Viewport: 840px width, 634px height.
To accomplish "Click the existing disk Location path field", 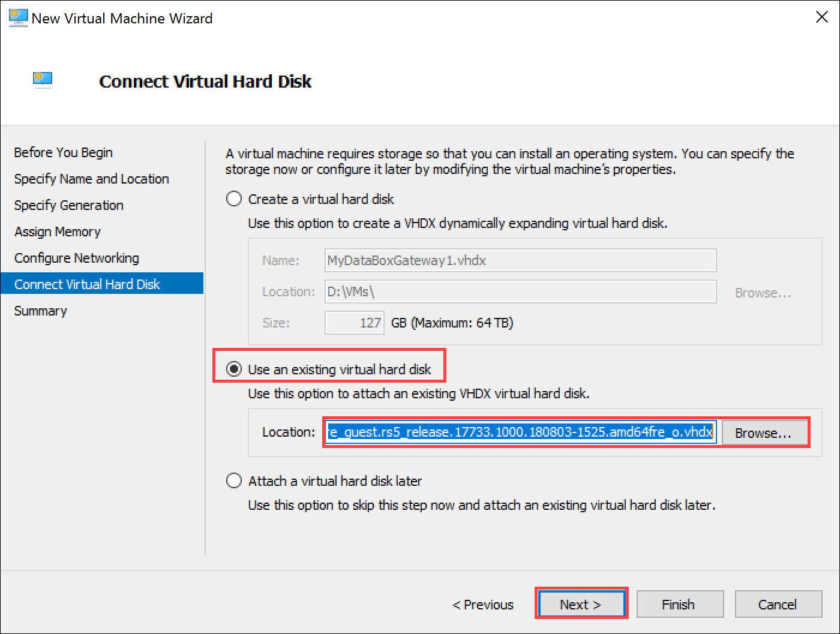I will [520, 432].
